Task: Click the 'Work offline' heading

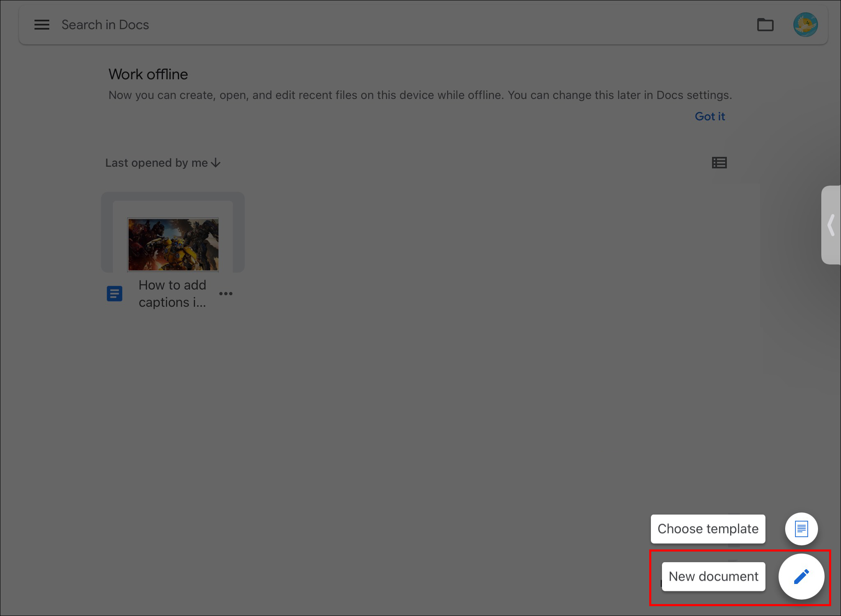Action: click(148, 74)
